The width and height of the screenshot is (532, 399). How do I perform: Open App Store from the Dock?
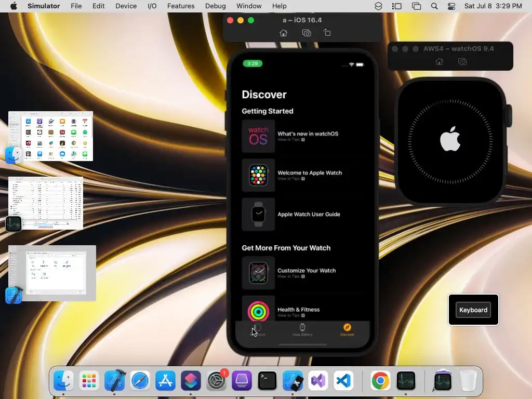pos(165,380)
